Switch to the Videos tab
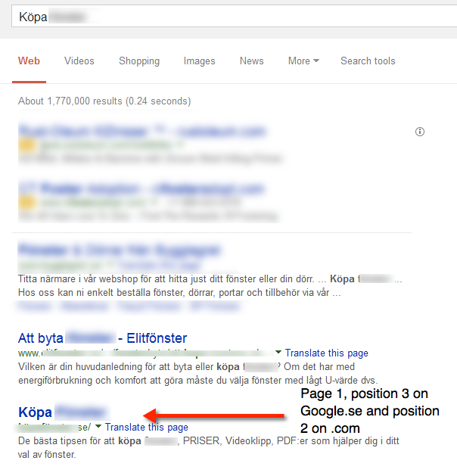 tap(79, 61)
